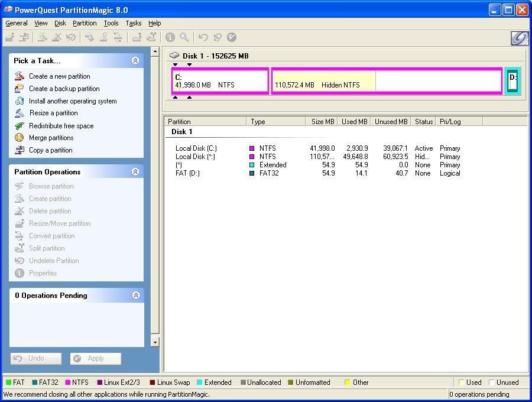Click the Undelete partition toolbar icon
532x402 pixels.
click(70, 37)
